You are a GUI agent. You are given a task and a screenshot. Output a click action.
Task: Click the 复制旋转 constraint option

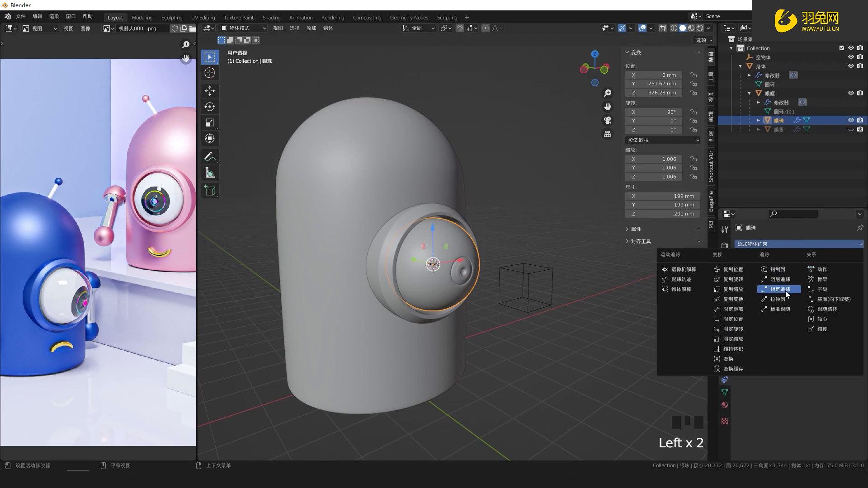pyautogui.click(x=733, y=279)
